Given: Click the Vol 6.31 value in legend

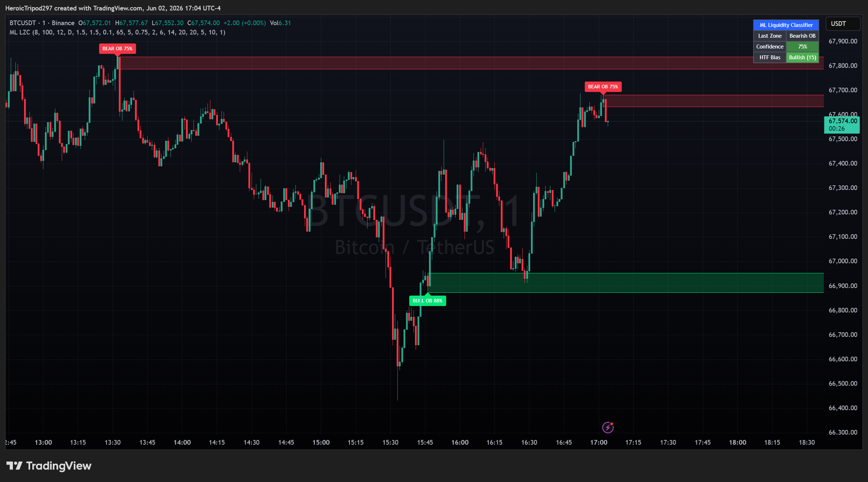Looking at the screenshot, I should [280, 23].
